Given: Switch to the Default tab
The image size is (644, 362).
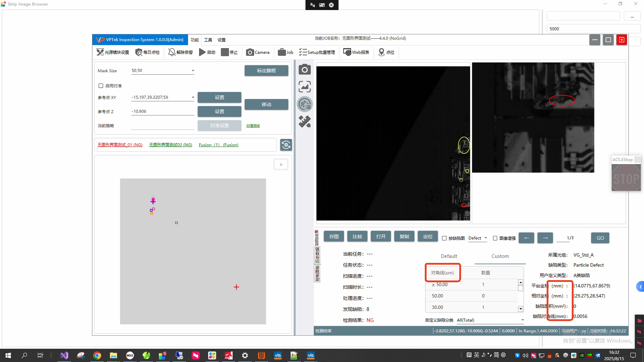Looking at the screenshot, I should tap(449, 256).
